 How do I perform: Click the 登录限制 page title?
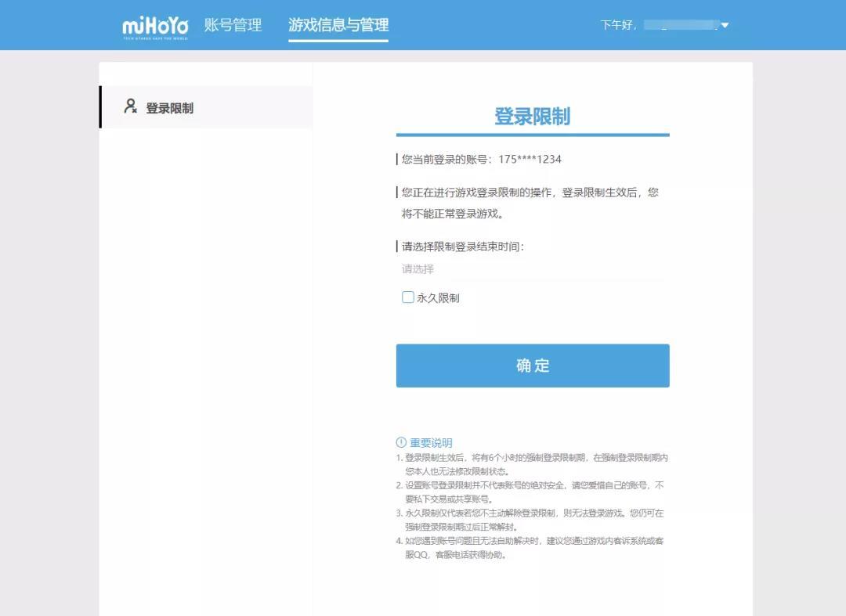[x=533, y=117]
